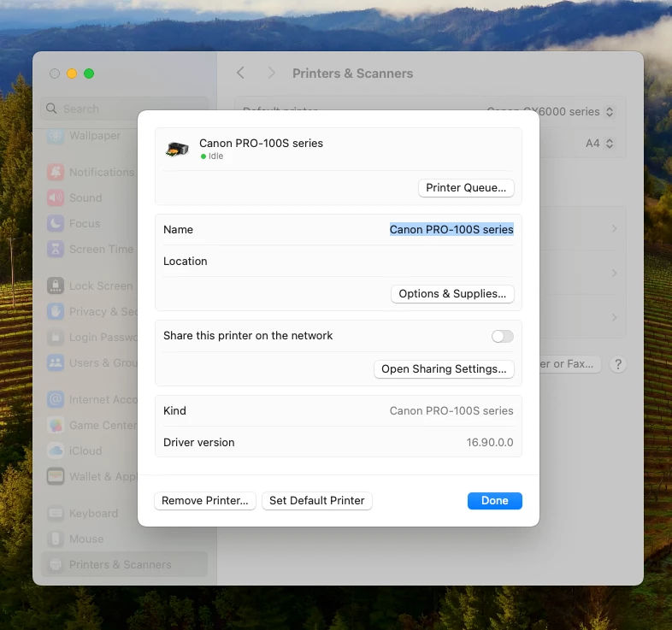Viewport: 672px width, 630px height.
Task: Open Login Password icon
Action: [x=56, y=338]
